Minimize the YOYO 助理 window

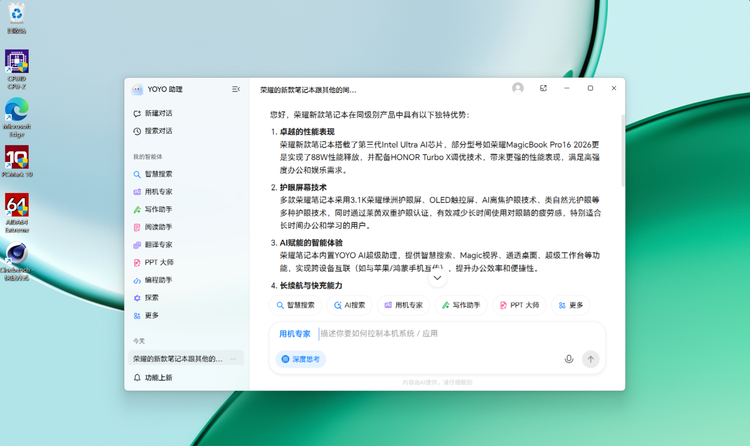[x=567, y=88]
